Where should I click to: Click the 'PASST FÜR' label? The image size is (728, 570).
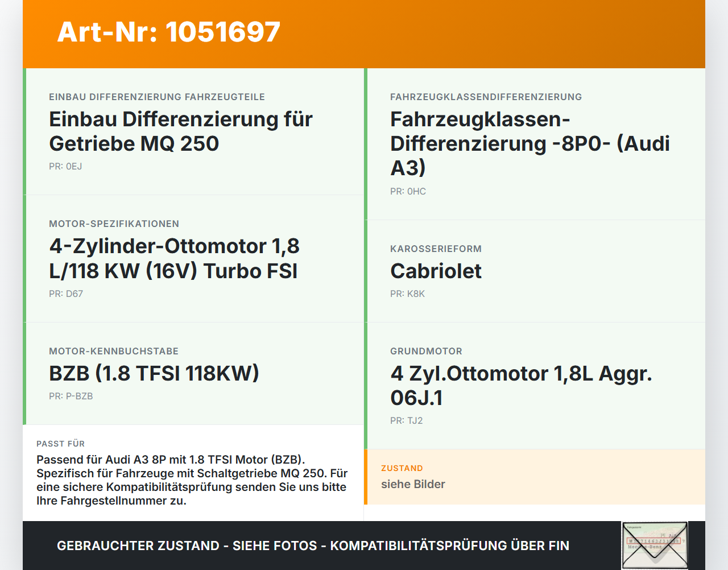coord(60,444)
